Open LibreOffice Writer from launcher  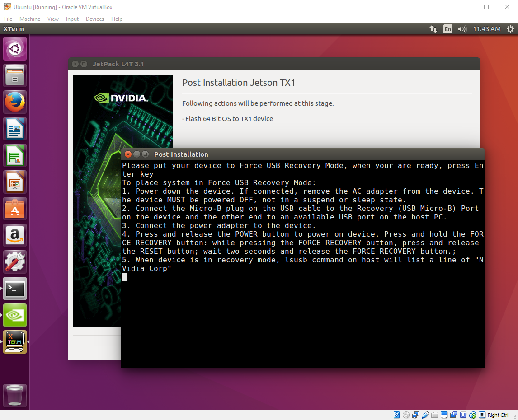pyautogui.click(x=15, y=129)
